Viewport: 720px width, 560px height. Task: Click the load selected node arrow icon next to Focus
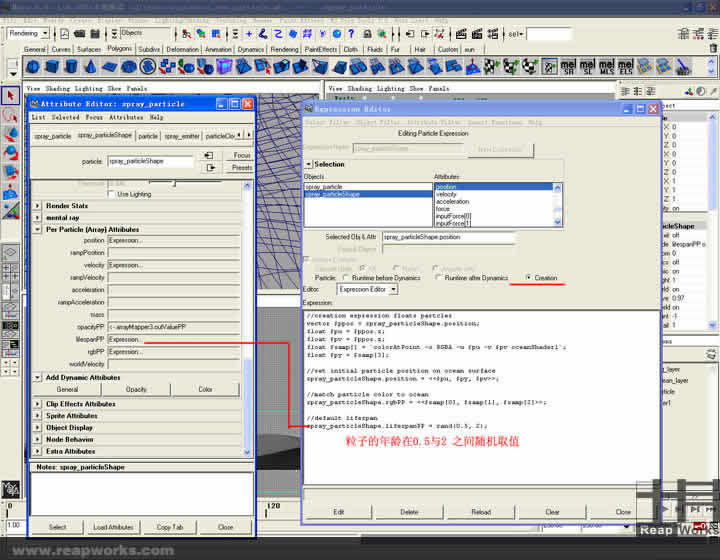click(209, 155)
